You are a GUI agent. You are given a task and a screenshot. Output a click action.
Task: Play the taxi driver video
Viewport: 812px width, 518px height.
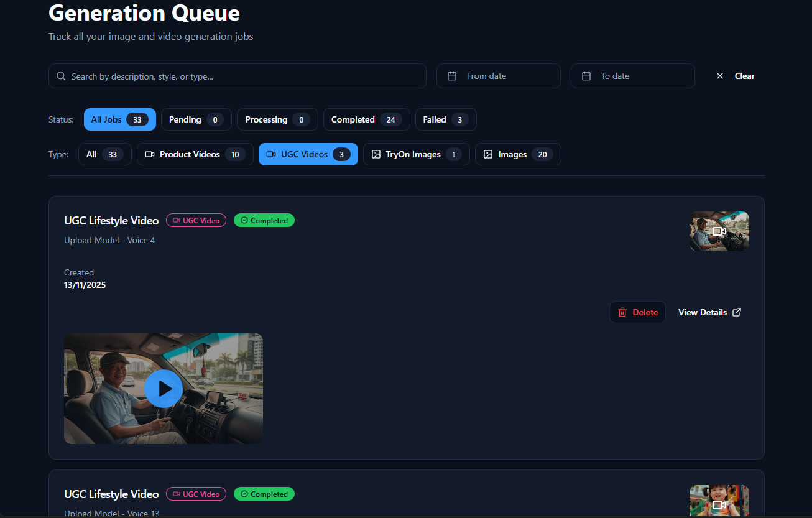click(x=164, y=389)
